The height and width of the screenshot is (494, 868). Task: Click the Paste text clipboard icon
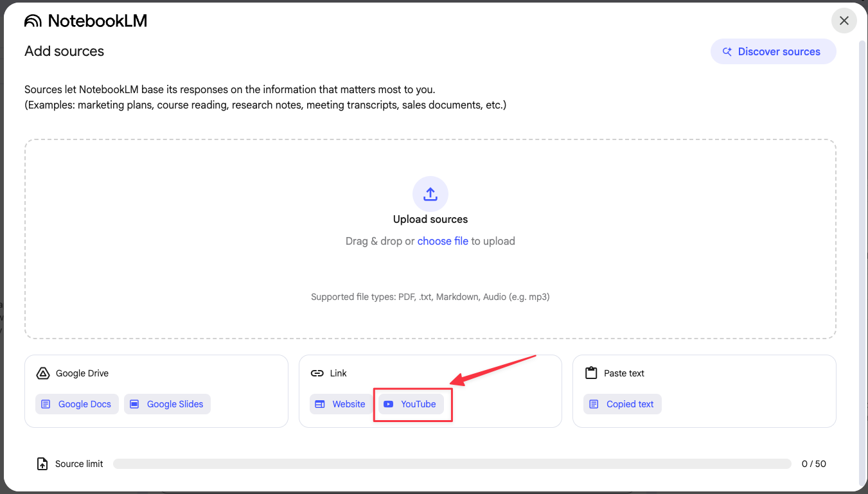click(591, 373)
